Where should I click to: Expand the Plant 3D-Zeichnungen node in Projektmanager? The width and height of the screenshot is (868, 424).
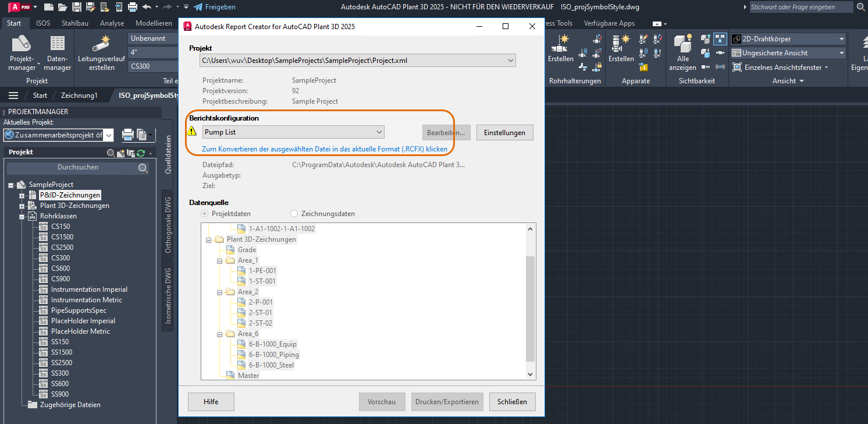point(22,206)
